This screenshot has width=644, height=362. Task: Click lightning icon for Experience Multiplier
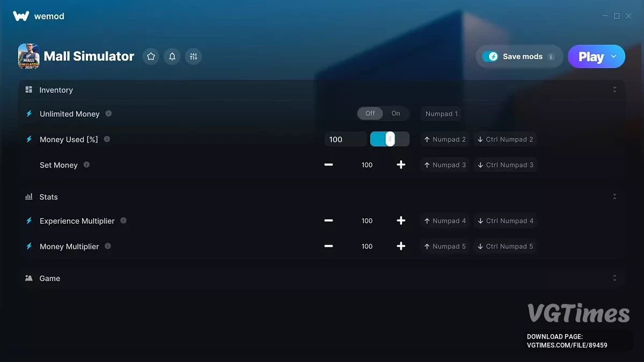[x=29, y=221]
